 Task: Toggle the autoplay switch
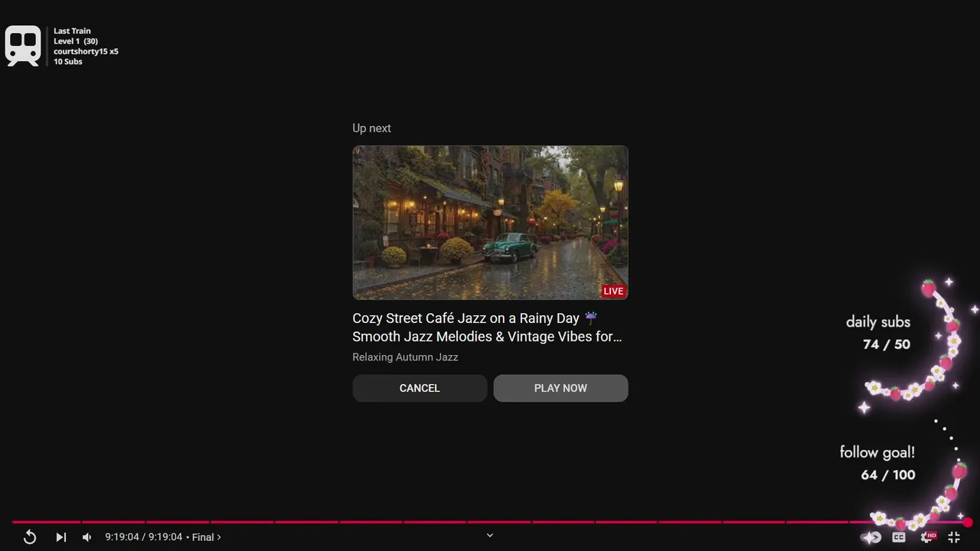(872, 537)
